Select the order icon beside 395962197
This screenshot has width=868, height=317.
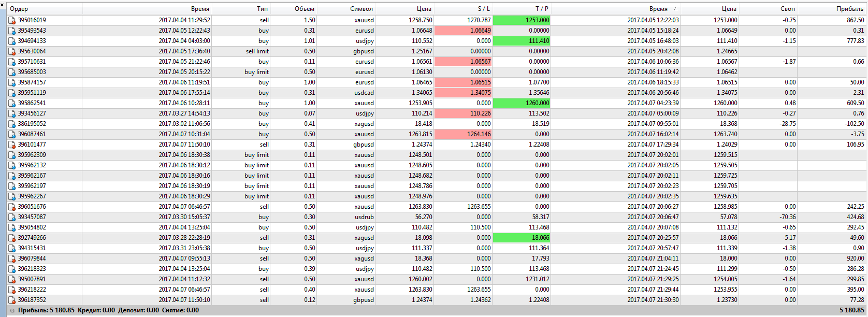click(x=11, y=186)
